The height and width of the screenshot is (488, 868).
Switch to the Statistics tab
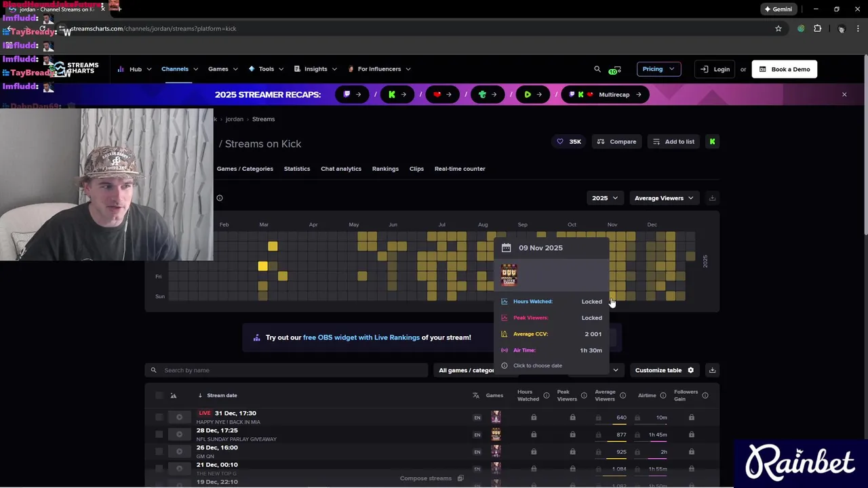coord(297,169)
